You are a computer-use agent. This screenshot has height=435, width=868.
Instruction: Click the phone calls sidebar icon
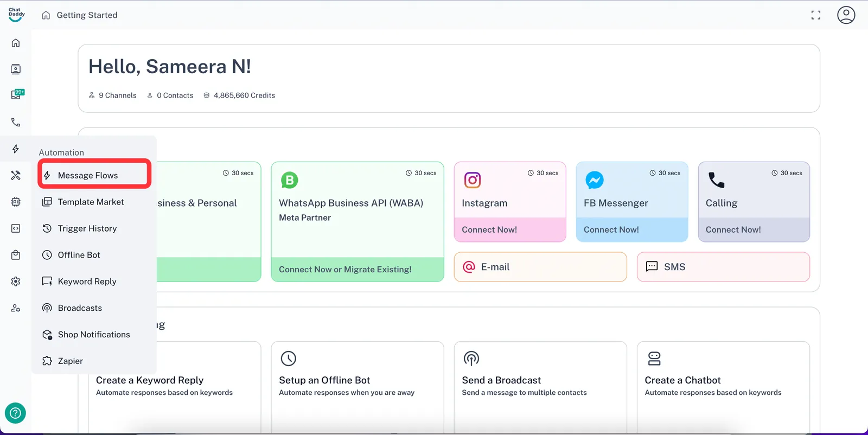click(16, 123)
